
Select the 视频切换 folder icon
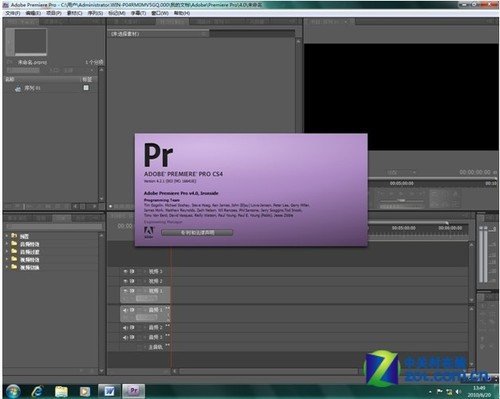coord(14,267)
